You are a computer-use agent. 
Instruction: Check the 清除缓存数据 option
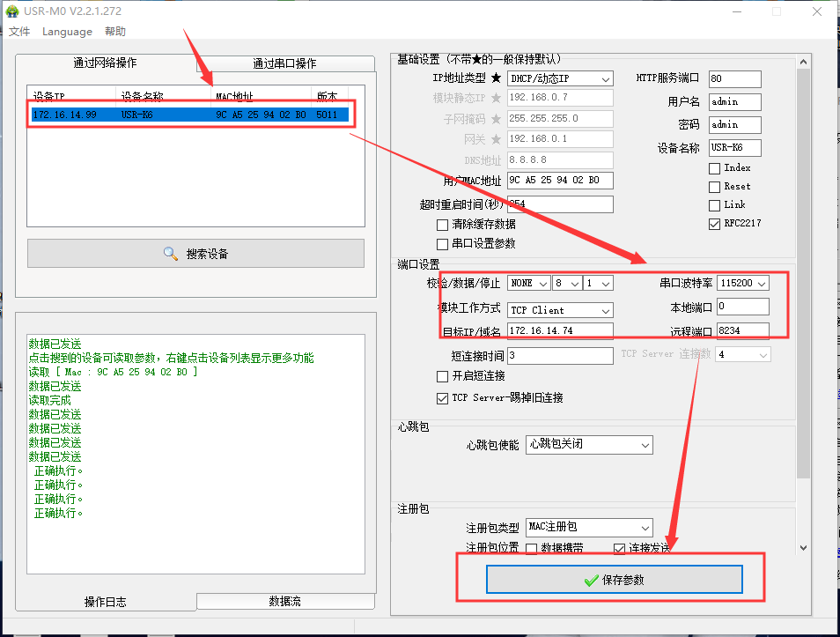(443, 226)
